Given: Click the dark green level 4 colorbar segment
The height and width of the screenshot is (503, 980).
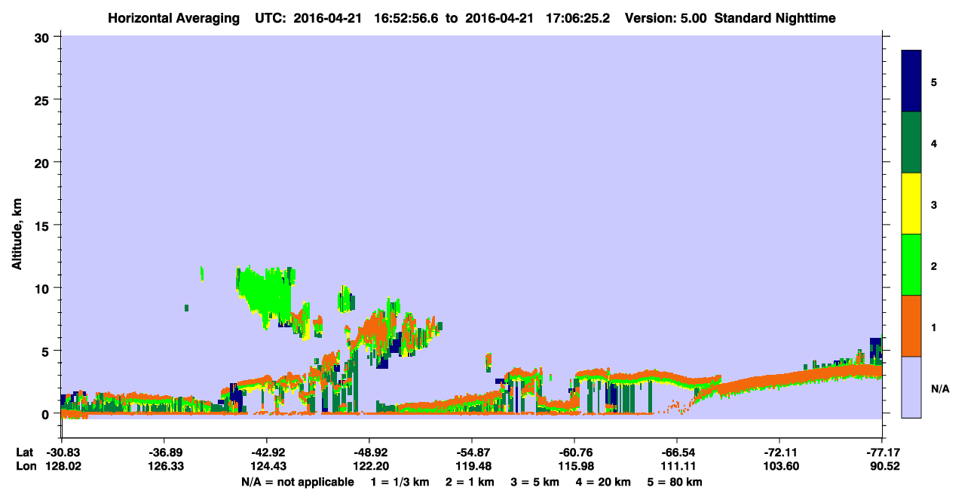Looking at the screenshot, I should pos(911,143).
